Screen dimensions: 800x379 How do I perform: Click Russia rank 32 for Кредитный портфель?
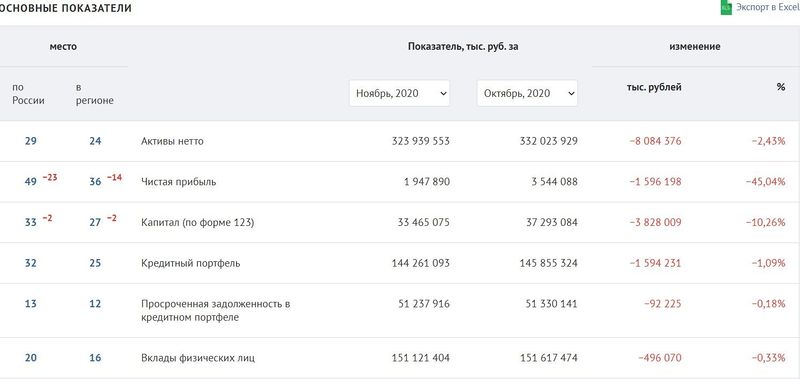coord(31,264)
